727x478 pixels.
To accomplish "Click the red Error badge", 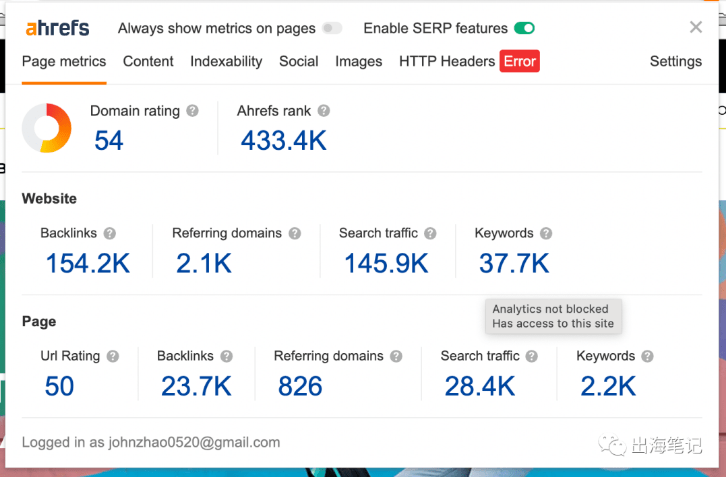I will tap(519, 61).
